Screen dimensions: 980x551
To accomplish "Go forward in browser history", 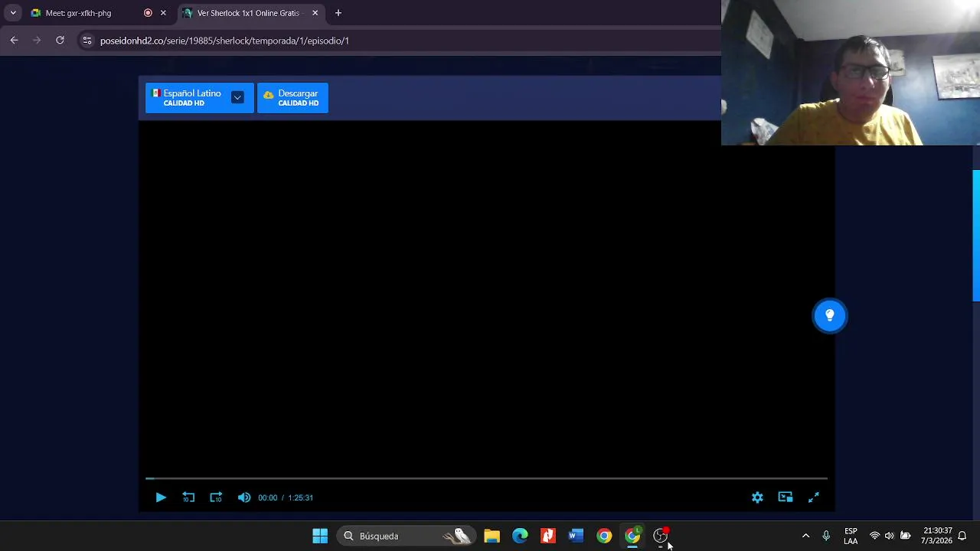I will 37,41.
